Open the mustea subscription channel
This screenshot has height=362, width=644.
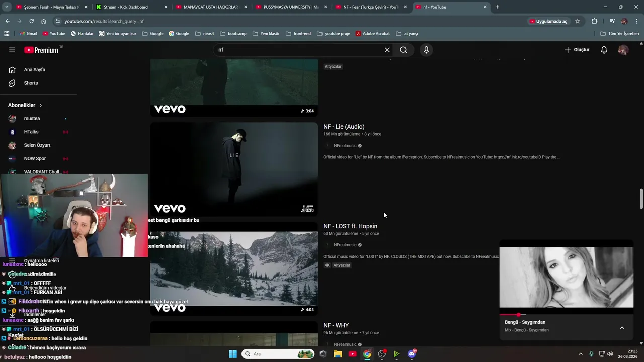pos(32,118)
